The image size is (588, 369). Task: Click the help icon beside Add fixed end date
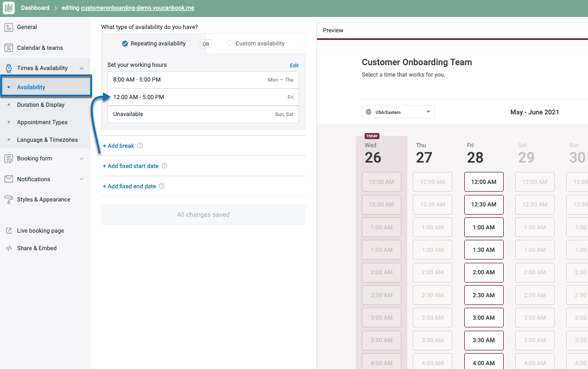coord(162,186)
